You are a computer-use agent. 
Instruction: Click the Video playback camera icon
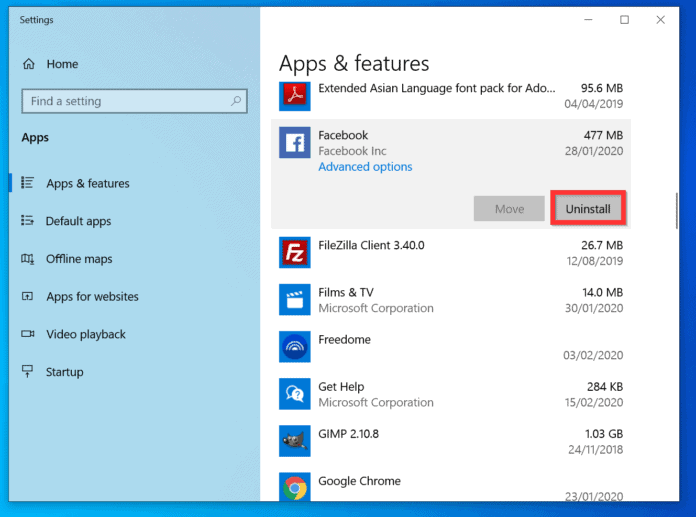[28, 334]
